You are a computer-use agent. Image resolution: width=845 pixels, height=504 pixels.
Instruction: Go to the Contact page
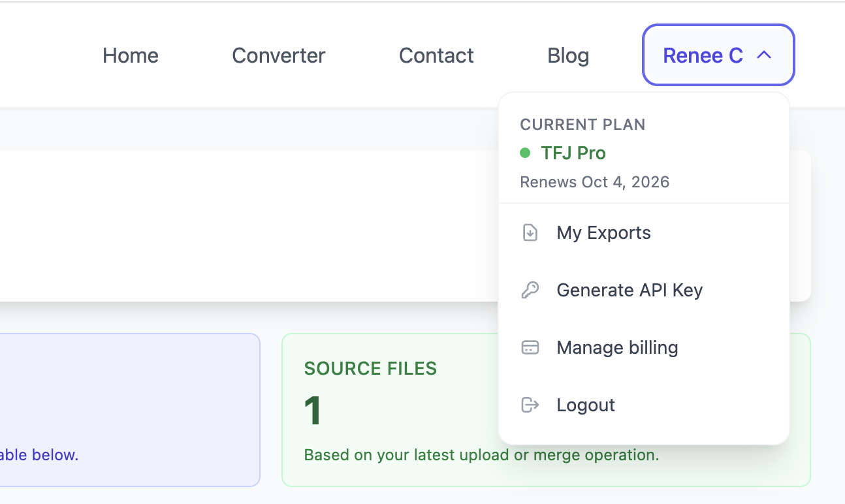pyautogui.click(x=436, y=55)
